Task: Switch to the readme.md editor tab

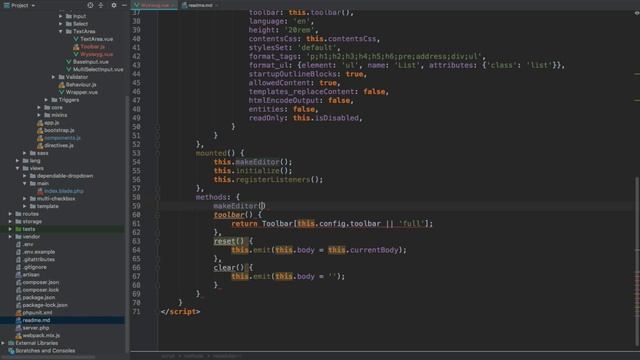Action: 200,5
